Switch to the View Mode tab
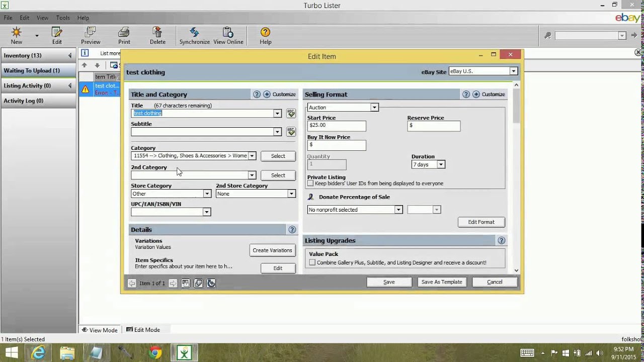Image resolution: width=644 pixels, height=362 pixels. click(x=100, y=330)
